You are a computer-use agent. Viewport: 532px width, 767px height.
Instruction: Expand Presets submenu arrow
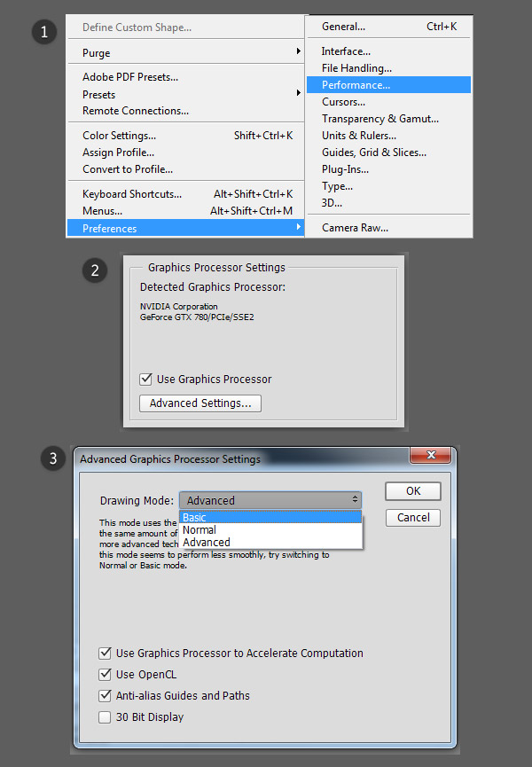click(x=298, y=93)
